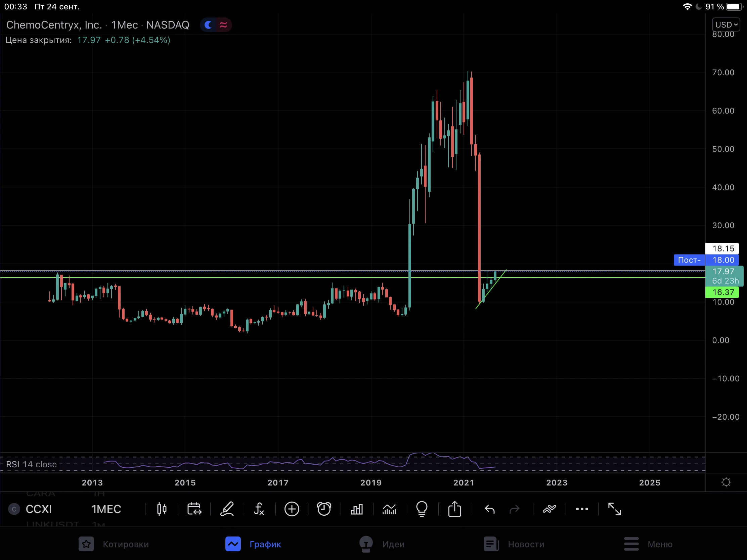Open the Новости tab

(514, 544)
